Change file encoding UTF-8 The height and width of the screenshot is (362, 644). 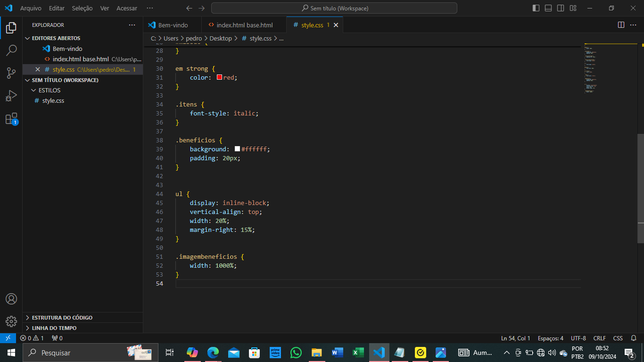point(578,338)
